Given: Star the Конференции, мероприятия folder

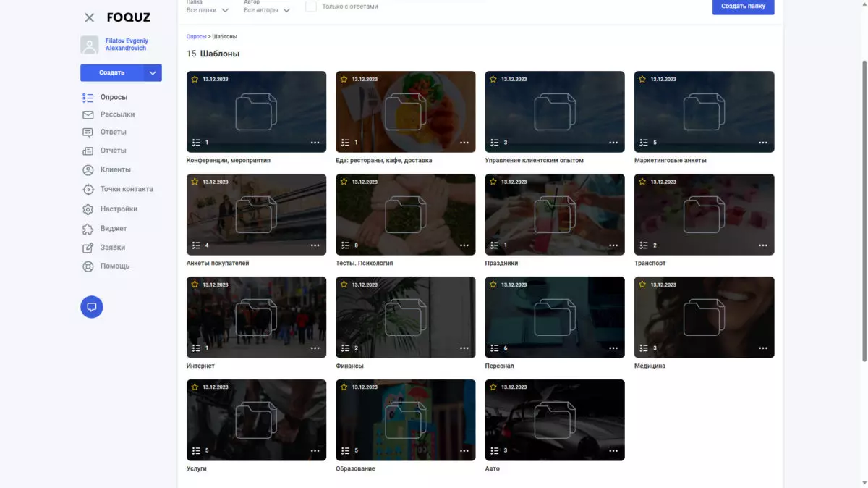Looking at the screenshot, I should [195, 79].
